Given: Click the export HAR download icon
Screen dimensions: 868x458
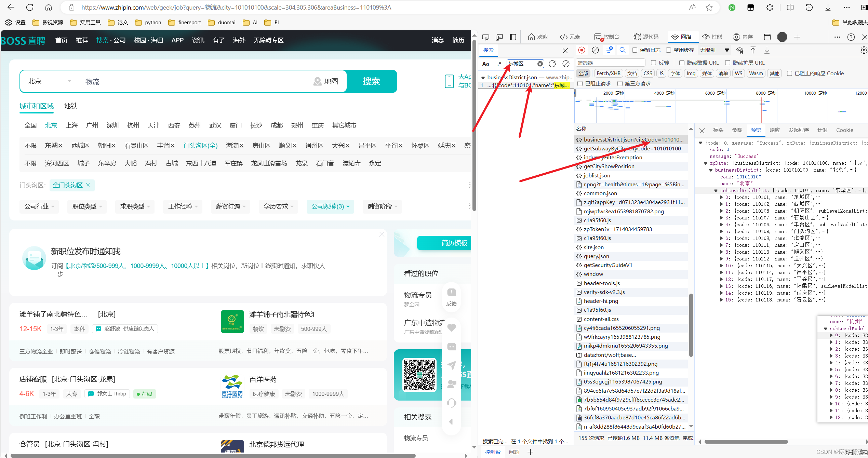Looking at the screenshot, I should (x=767, y=50).
